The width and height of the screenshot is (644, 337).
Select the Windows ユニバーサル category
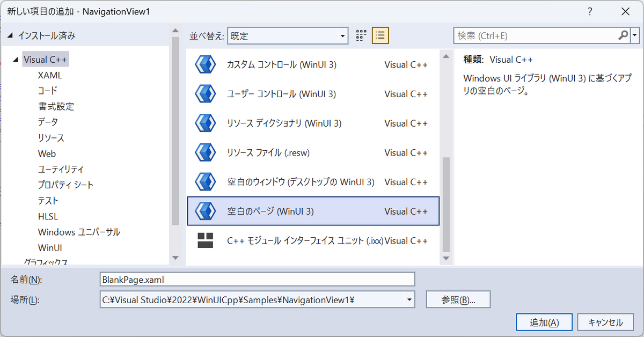pos(79,232)
